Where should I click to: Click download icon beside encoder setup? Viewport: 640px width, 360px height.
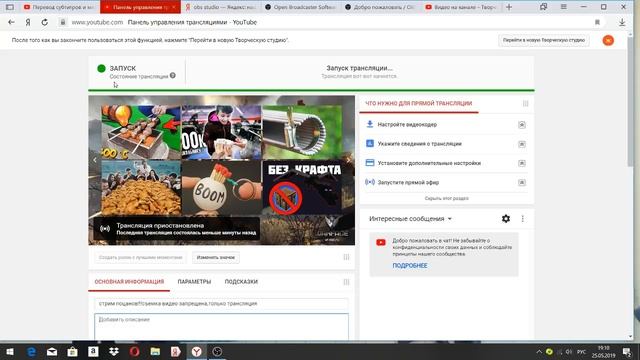point(370,124)
